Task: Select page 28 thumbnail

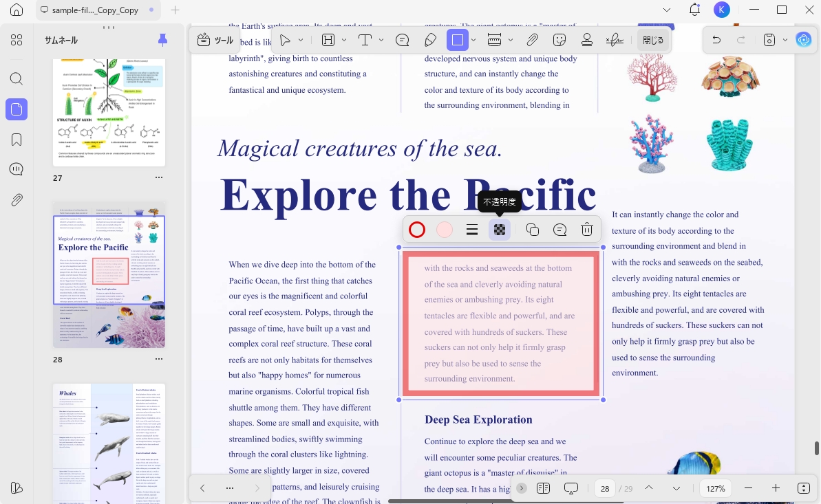Action: point(109,275)
